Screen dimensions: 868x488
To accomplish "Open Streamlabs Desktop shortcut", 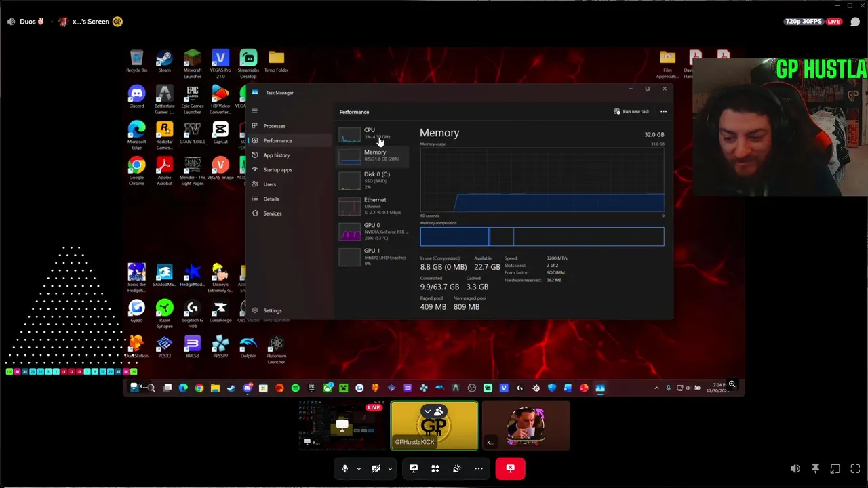I will [248, 64].
